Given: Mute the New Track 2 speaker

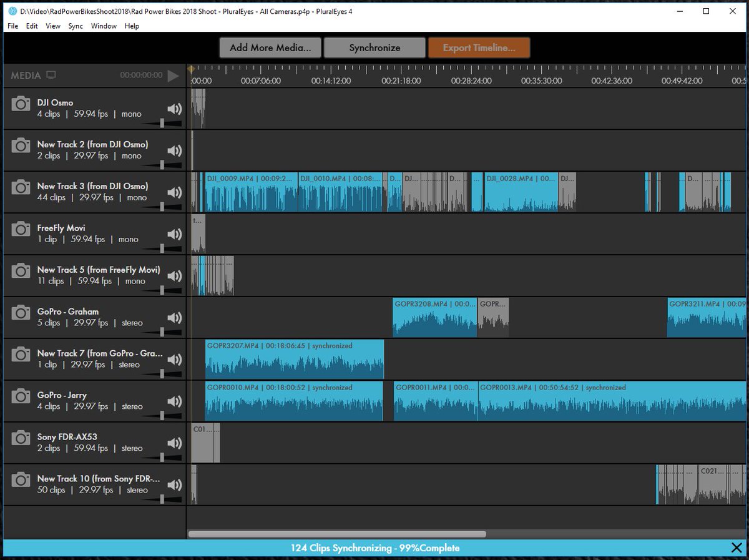Looking at the screenshot, I should (174, 150).
